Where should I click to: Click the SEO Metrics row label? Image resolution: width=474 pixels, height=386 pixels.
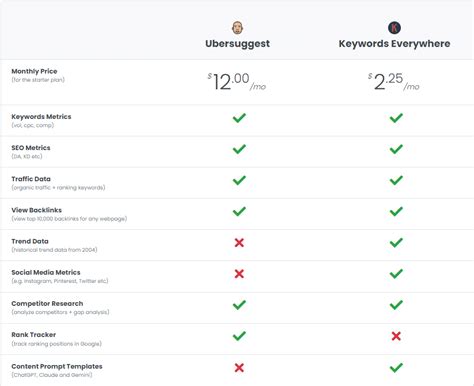coord(31,148)
